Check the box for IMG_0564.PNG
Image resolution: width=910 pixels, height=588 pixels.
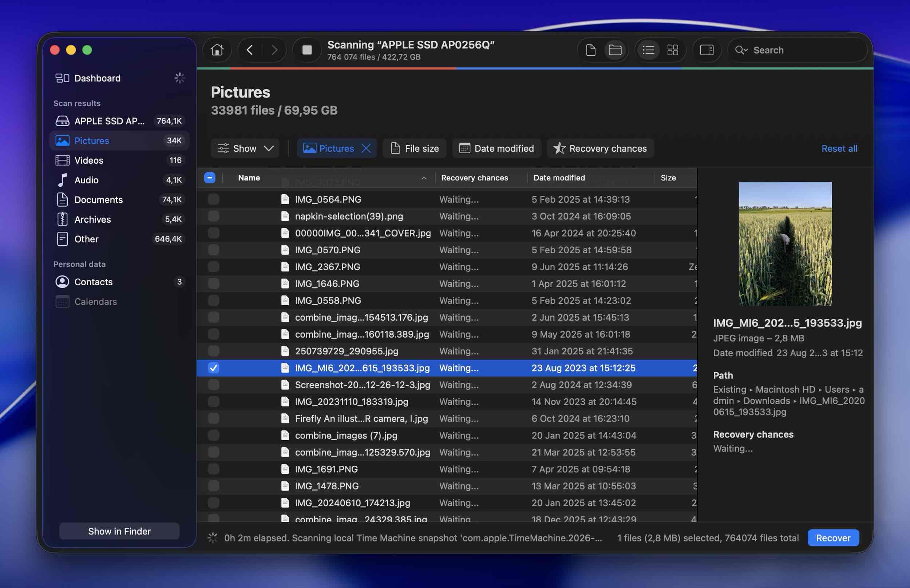213,199
